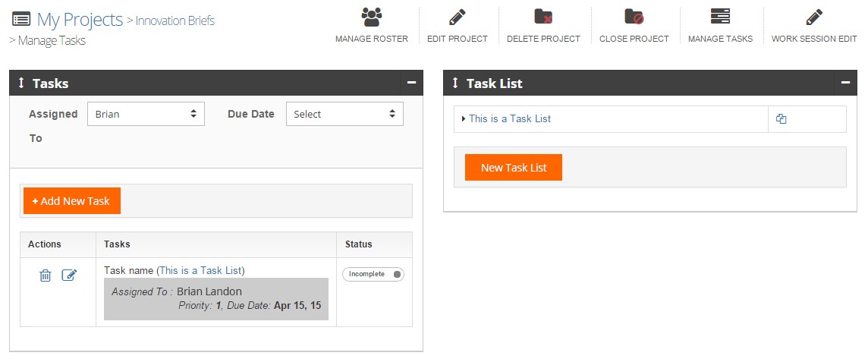Screen dimensions: 868x359
Task: Click the EDIT PROJECT label
Action: click(x=458, y=39)
